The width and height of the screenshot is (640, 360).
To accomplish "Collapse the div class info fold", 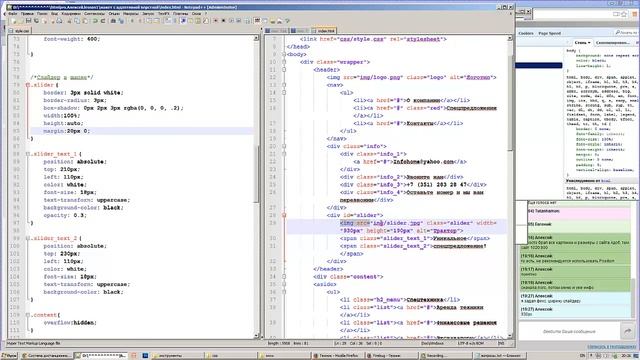I will click(x=284, y=146).
